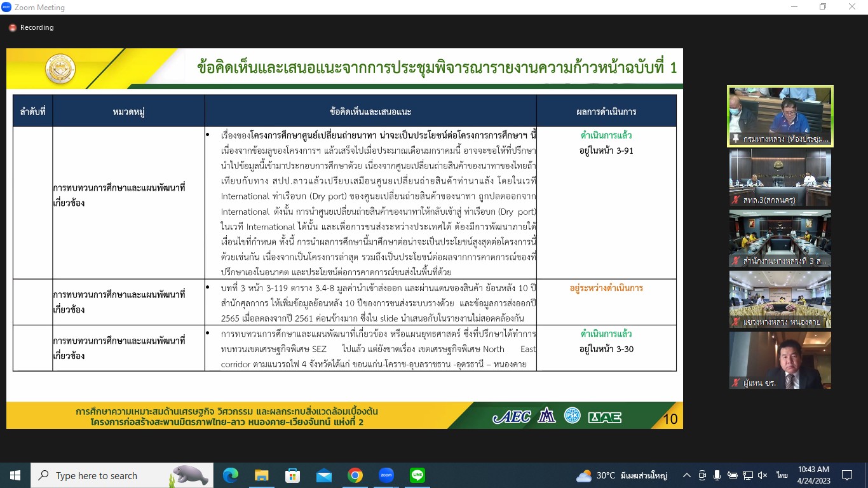Click the microphone icon in system tray

pos(717,475)
